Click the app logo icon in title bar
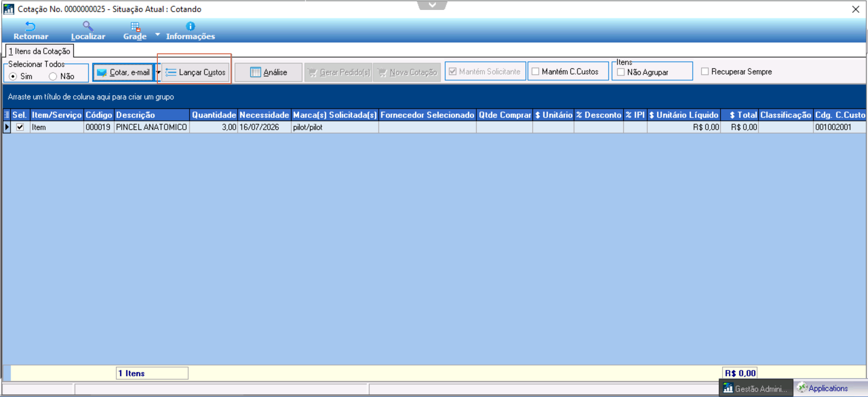 coord(9,9)
